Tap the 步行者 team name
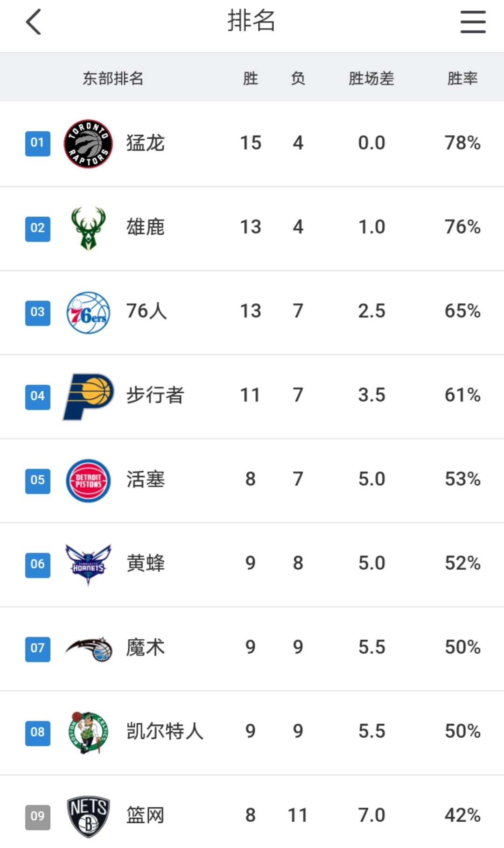504x848 pixels. point(155,395)
